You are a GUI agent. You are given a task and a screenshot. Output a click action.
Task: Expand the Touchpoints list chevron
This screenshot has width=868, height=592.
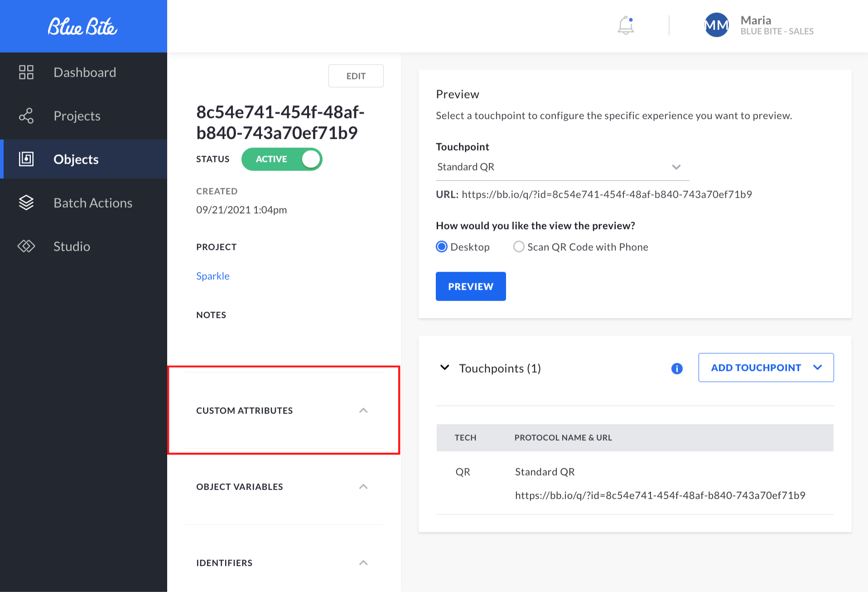point(444,368)
